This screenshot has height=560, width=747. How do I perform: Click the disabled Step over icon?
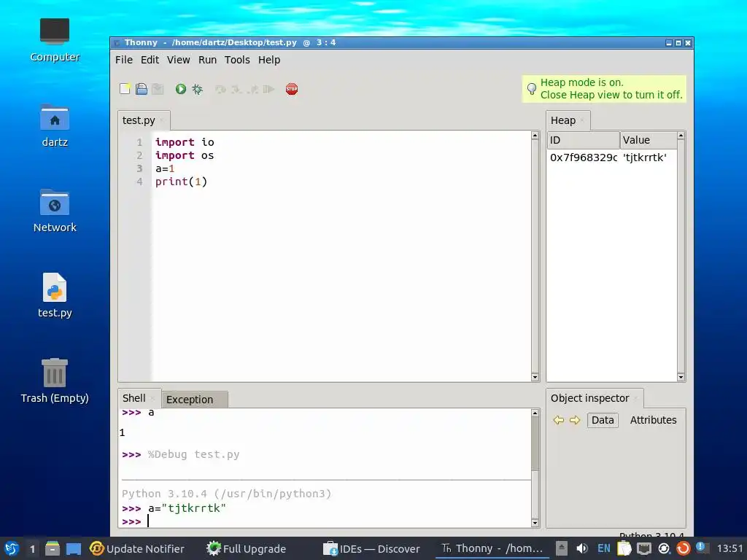(220, 89)
